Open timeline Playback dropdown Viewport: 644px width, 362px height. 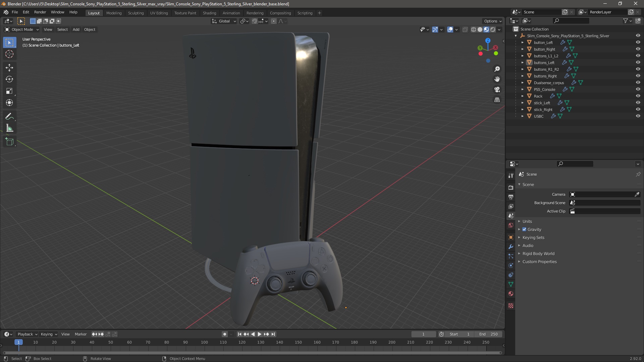pos(27,334)
